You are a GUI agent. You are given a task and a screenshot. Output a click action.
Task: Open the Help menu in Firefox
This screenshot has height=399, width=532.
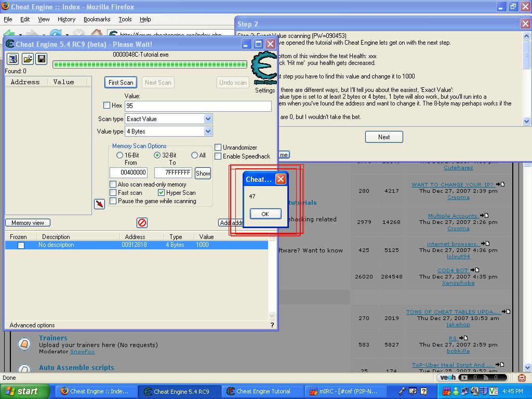(x=145, y=19)
